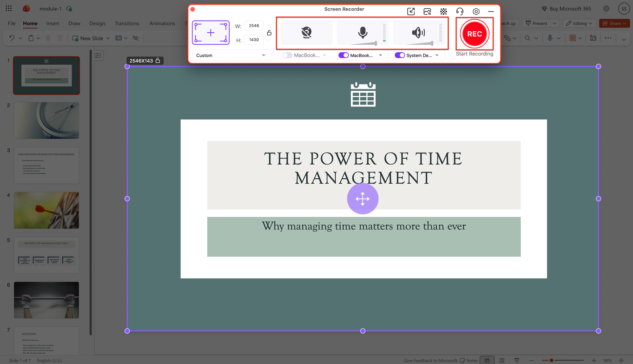Switch to the Transitions tab
The width and height of the screenshot is (633, 364).
(127, 23)
